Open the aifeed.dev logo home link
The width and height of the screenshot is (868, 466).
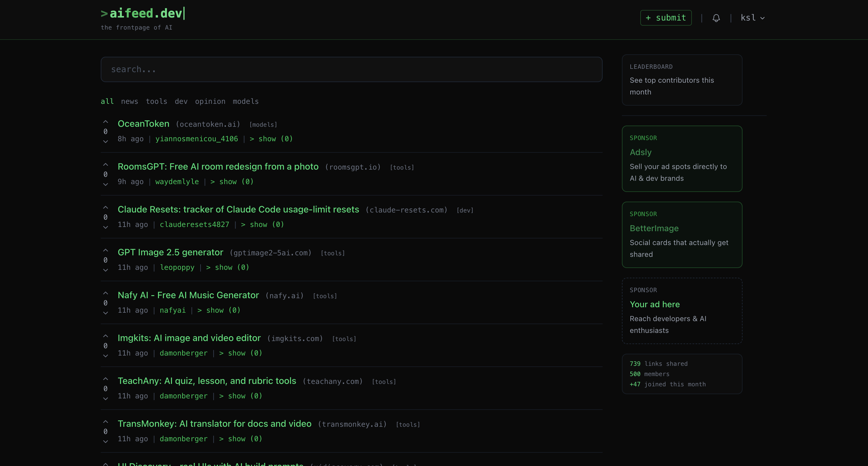(x=143, y=14)
